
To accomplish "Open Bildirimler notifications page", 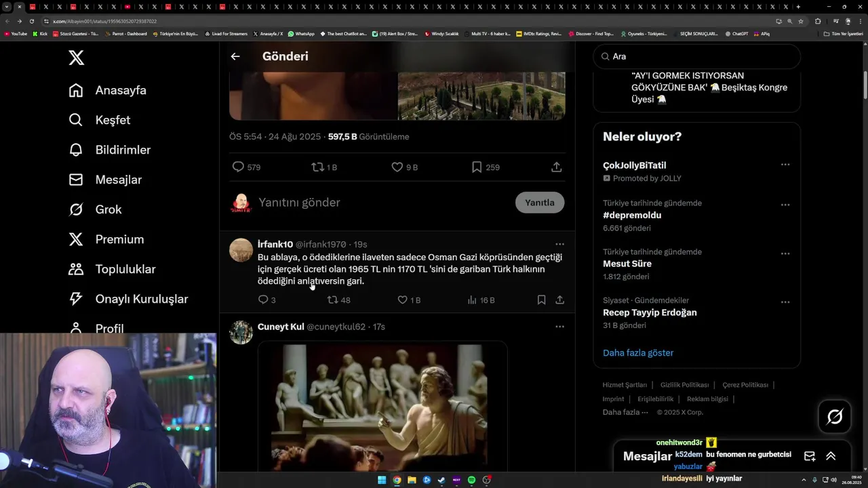I will [x=110, y=150].
